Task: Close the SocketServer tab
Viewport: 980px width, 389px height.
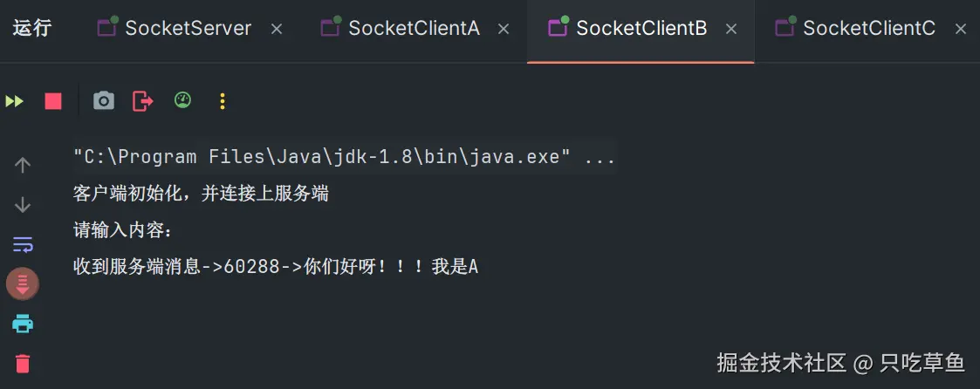Action: (277, 29)
